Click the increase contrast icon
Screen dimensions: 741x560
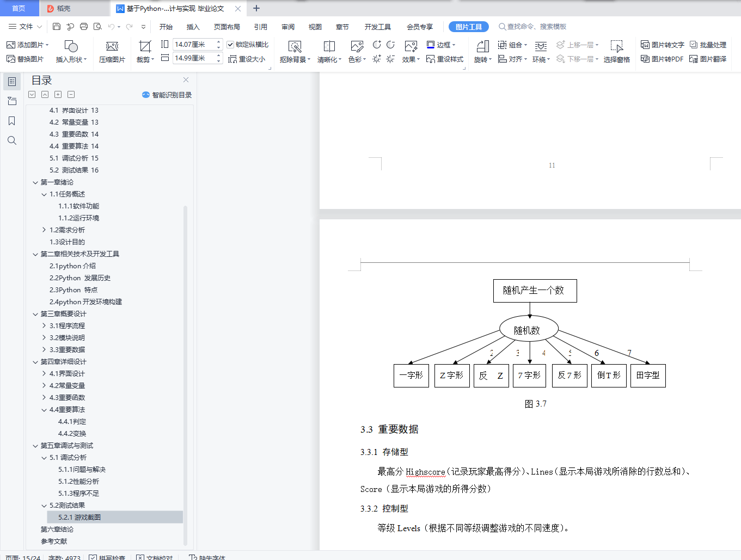[377, 45]
